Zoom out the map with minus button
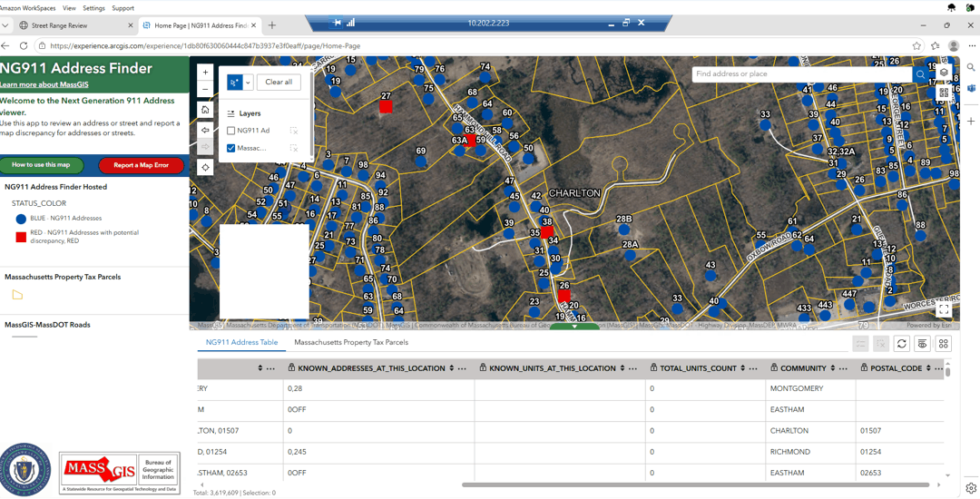980x499 pixels. (205, 89)
